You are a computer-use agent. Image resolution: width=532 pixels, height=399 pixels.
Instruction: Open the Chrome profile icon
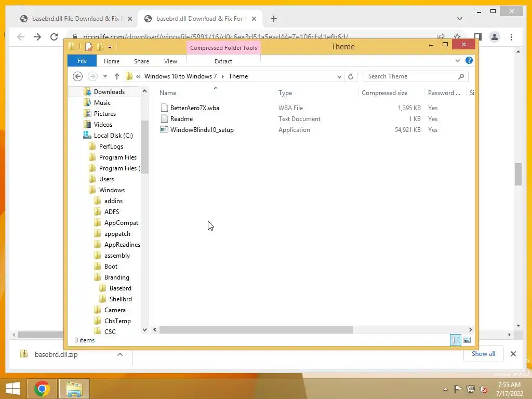click(495, 37)
